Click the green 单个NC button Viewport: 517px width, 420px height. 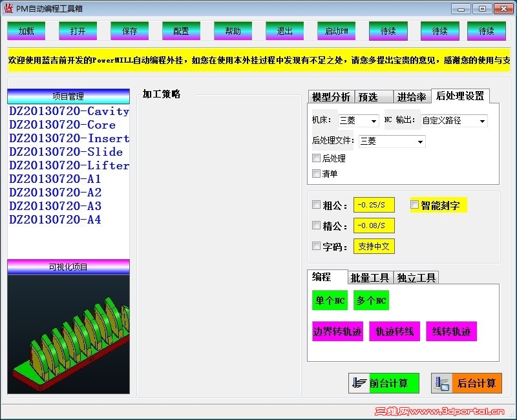[330, 300]
